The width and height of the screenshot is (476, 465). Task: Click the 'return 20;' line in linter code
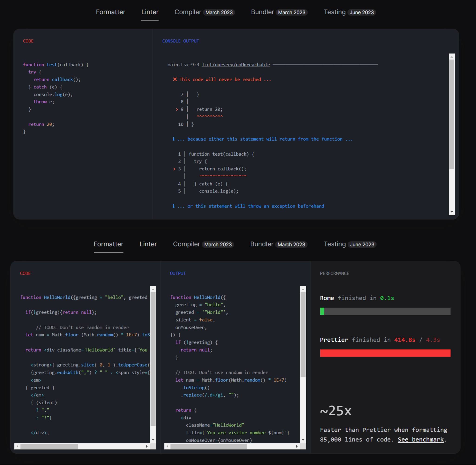(41, 124)
